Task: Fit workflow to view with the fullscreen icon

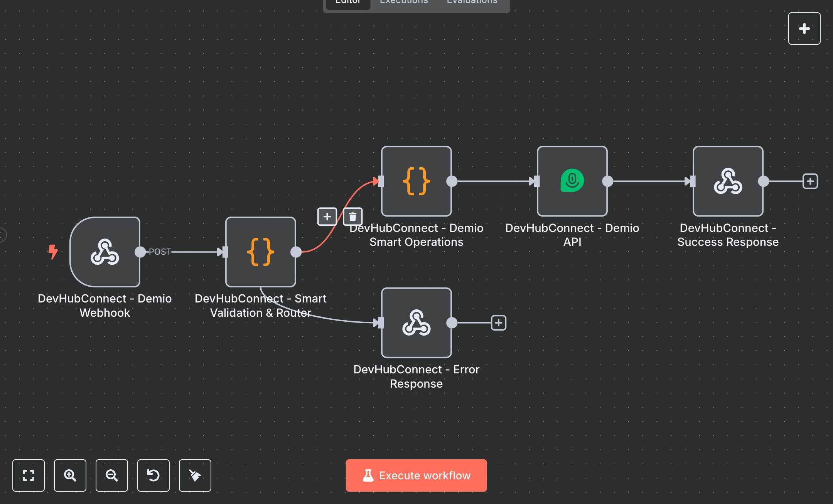Action: (x=29, y=476)
